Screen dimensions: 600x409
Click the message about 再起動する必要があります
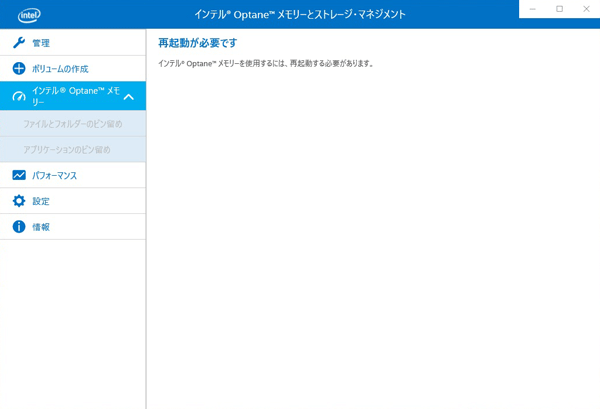(x=266, y=64)
